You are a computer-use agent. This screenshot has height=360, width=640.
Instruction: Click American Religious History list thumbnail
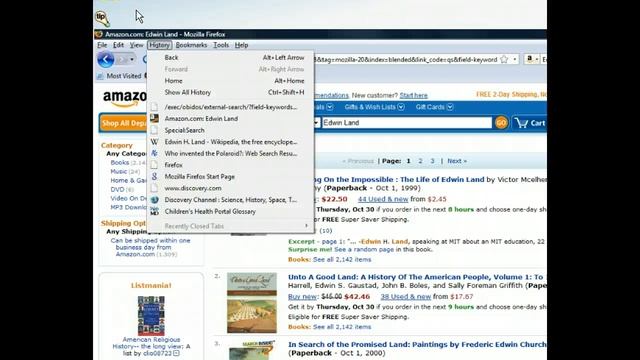pos(151,316)
